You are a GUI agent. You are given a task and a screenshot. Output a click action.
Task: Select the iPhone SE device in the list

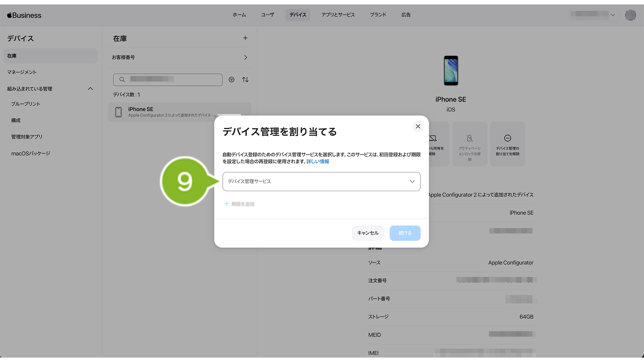[163, 112]
